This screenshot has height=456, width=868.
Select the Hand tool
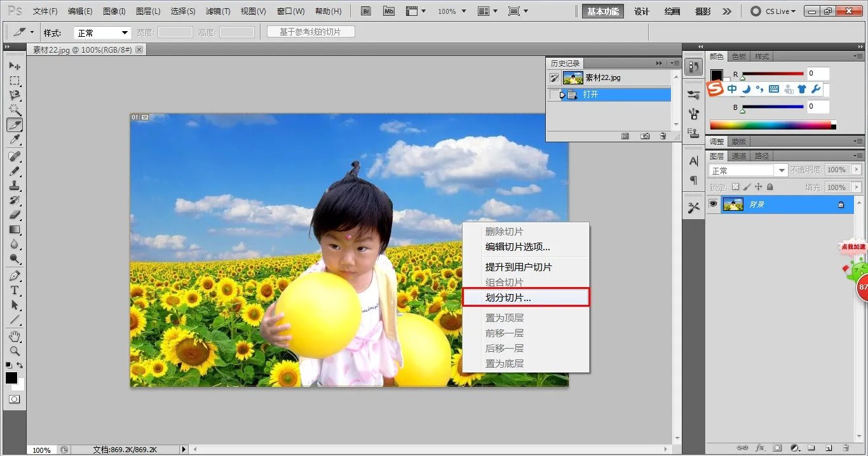(x=15, y=335)
